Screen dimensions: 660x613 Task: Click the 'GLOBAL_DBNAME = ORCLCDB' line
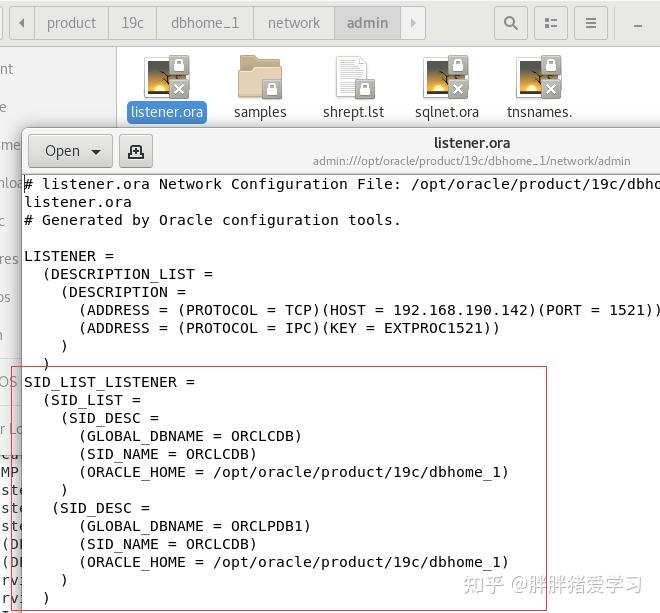[190, 436]
